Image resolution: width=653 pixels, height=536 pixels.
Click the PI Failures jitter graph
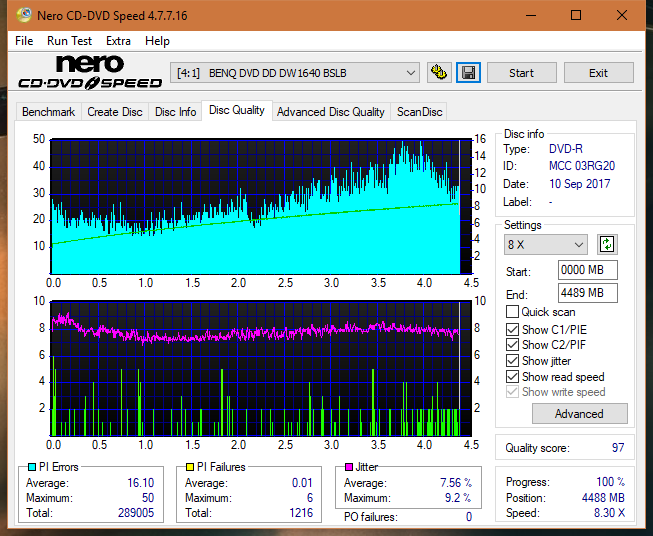261,369
